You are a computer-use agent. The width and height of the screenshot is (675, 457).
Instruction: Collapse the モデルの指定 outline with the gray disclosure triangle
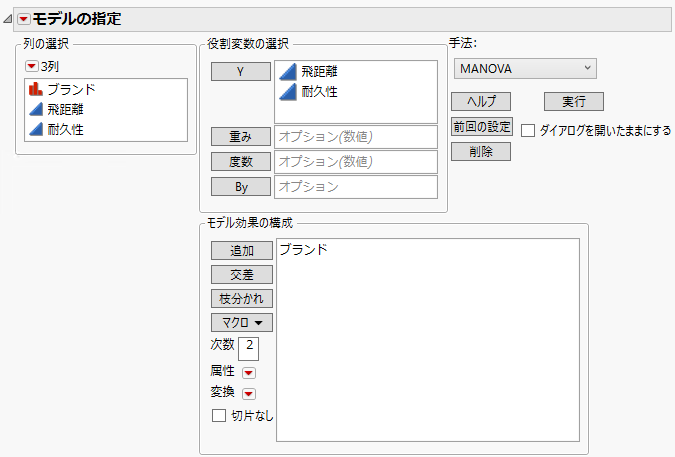click(7, 19)
